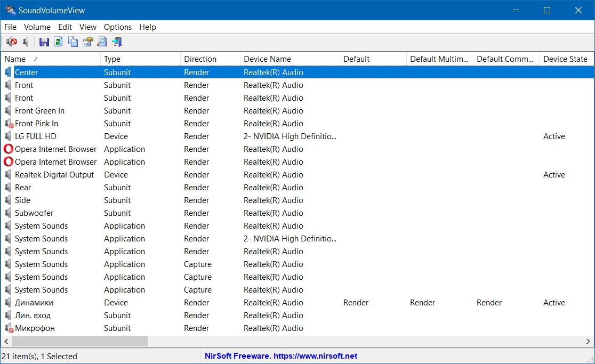This screenshot has height=364, width=595.
Task: Click the plain speaker Unmute toolbar icon
Action: pyautogui.click(x=26, y=42)
